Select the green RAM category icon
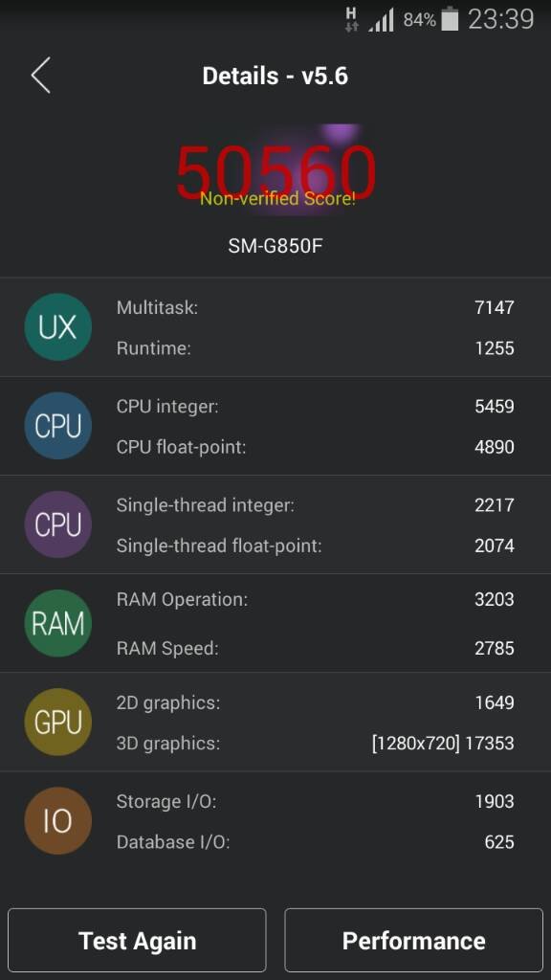 tap(58, 623)
